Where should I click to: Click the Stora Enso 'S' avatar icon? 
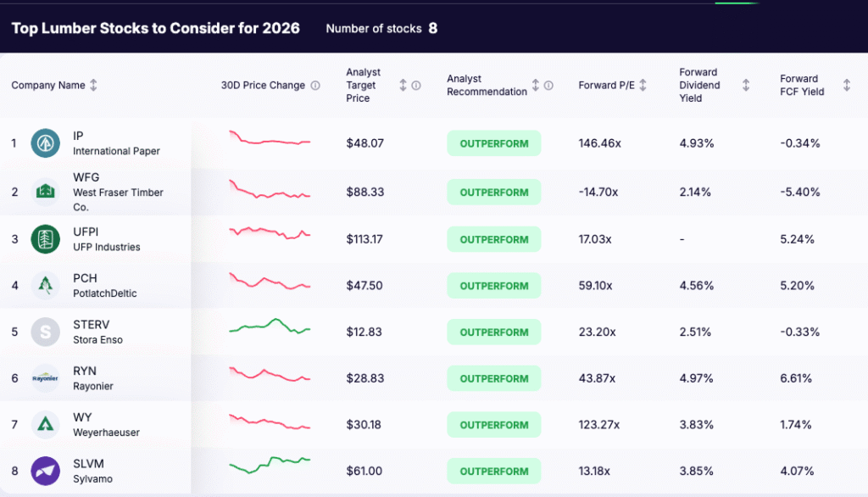coord(45,332)
